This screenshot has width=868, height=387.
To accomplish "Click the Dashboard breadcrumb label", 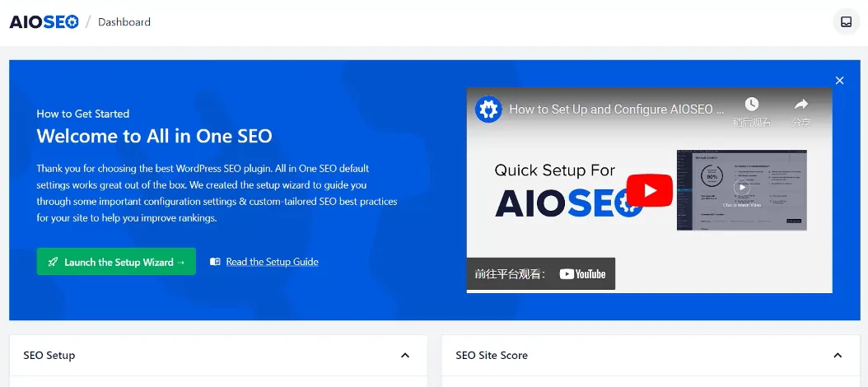I will [124, 22].
